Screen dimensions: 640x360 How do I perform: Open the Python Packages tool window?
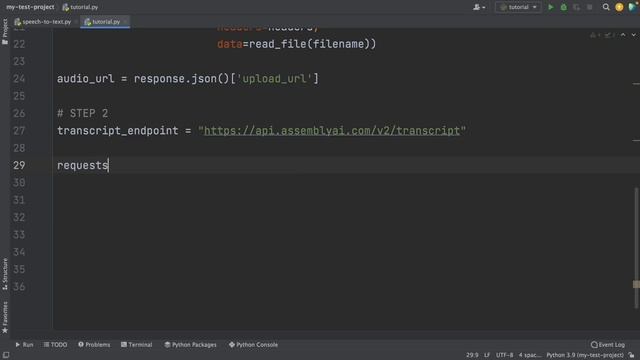point(190,345)
